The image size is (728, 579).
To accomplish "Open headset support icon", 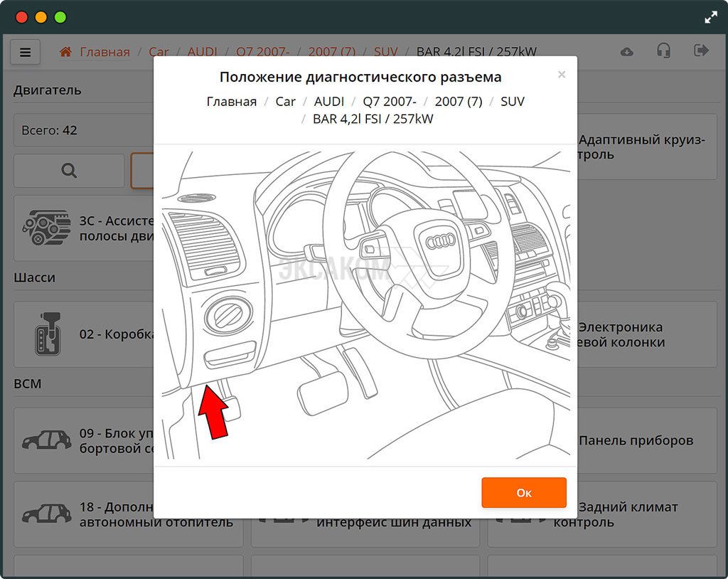I will coord(663,51).
